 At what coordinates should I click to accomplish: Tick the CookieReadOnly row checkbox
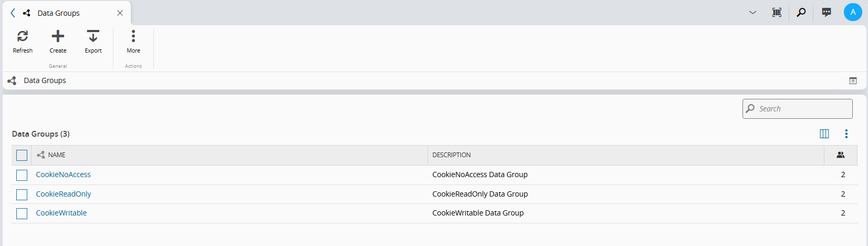[22, 194]
